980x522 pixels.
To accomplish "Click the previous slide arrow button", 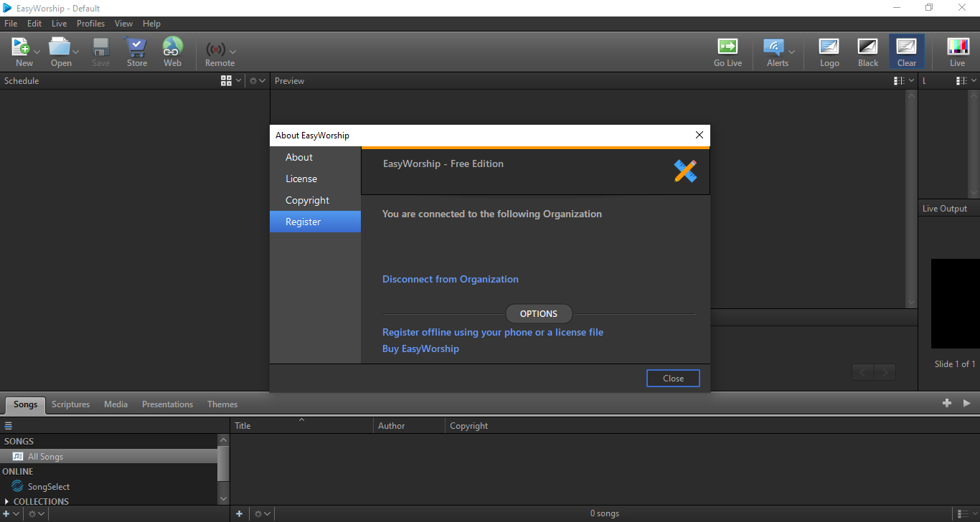I will pos(863,372).
